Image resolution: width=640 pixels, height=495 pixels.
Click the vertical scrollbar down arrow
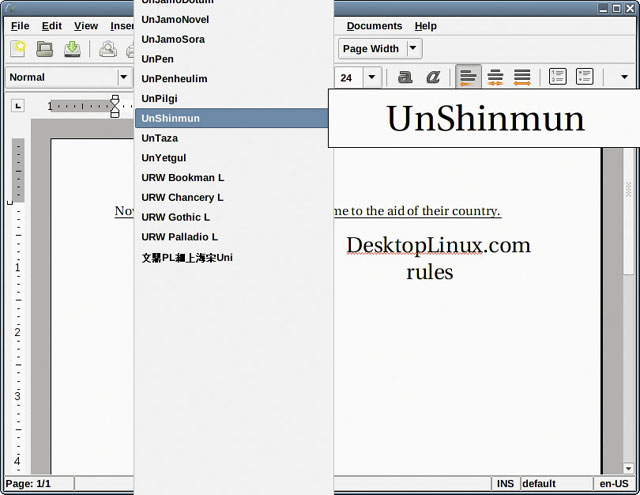(628, 468)
